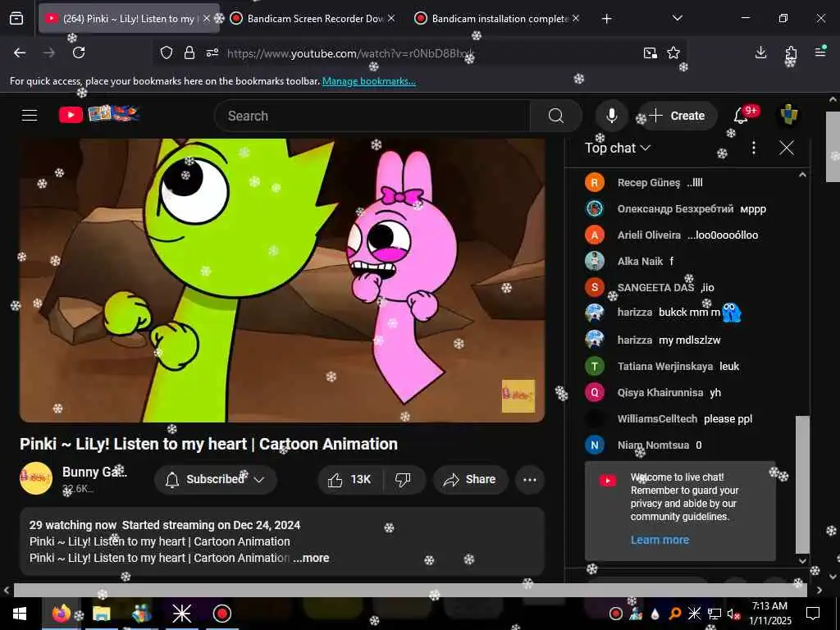
Task: Click the browser address bar URL
Action: pos(350,53)
